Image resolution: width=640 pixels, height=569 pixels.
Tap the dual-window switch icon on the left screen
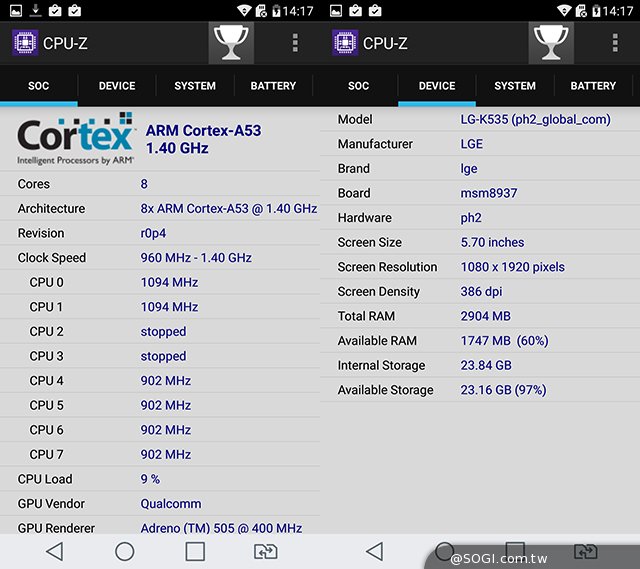click(x=266, y=551)
